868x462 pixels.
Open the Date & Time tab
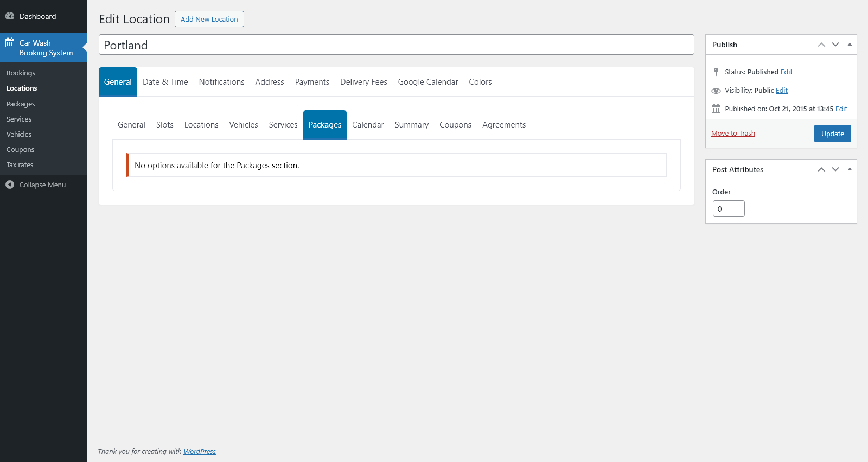(x=165, y=82)
